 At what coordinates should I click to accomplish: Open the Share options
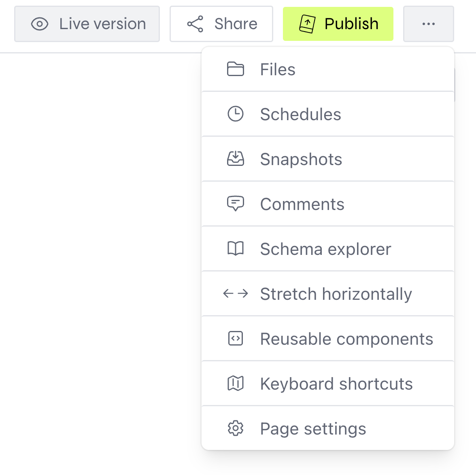[221, 24]
